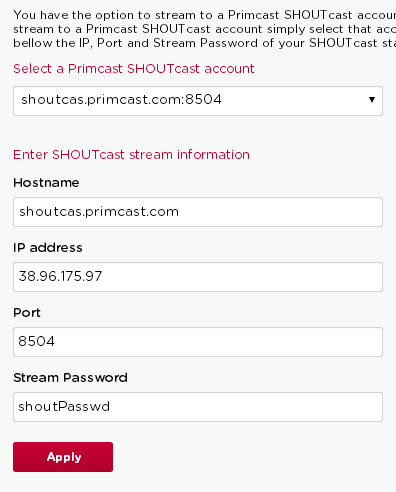
Task: Click the black triangle arrow of the account selector
Action: pyautogui.click(x=372, y=100)
